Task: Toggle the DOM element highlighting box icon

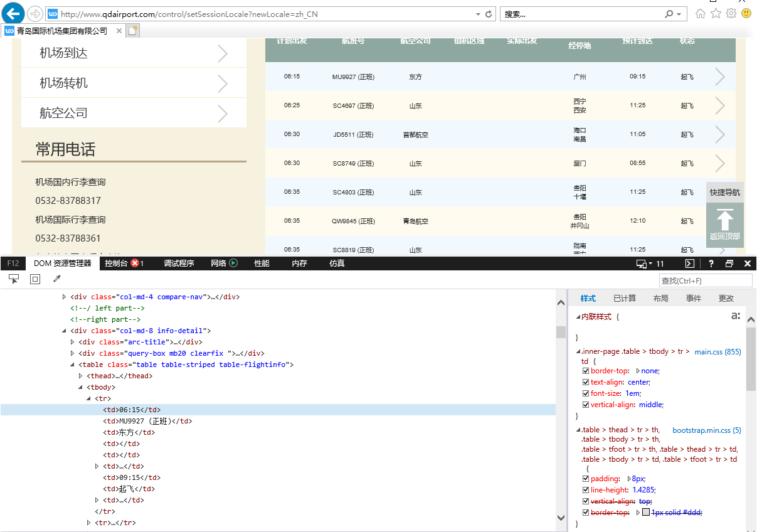Action: click(35, 279)
